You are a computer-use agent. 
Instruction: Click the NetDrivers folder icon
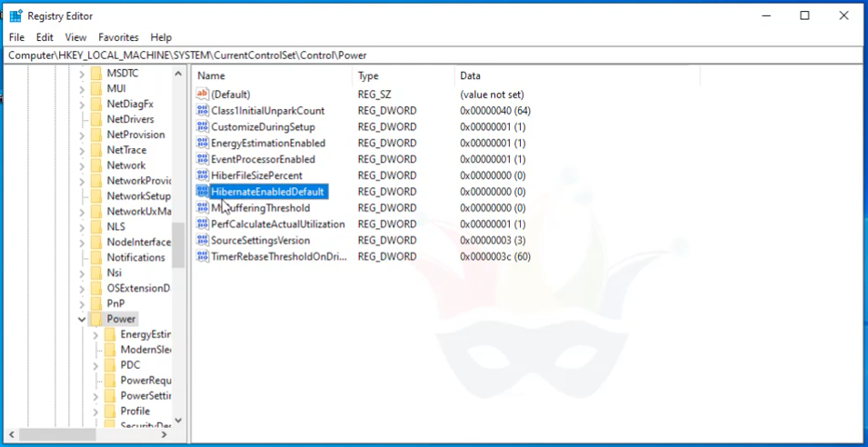(x=97, y=119)
